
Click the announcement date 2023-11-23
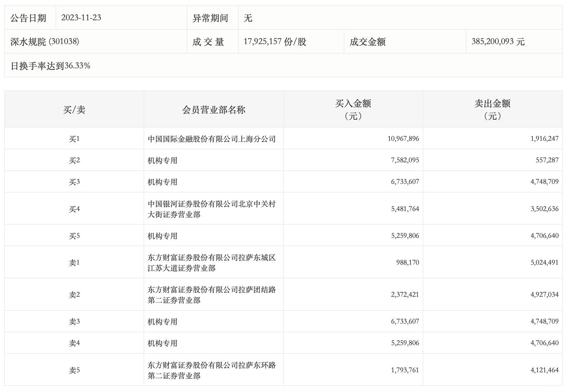pyautogui.click(x=81, y=18)
